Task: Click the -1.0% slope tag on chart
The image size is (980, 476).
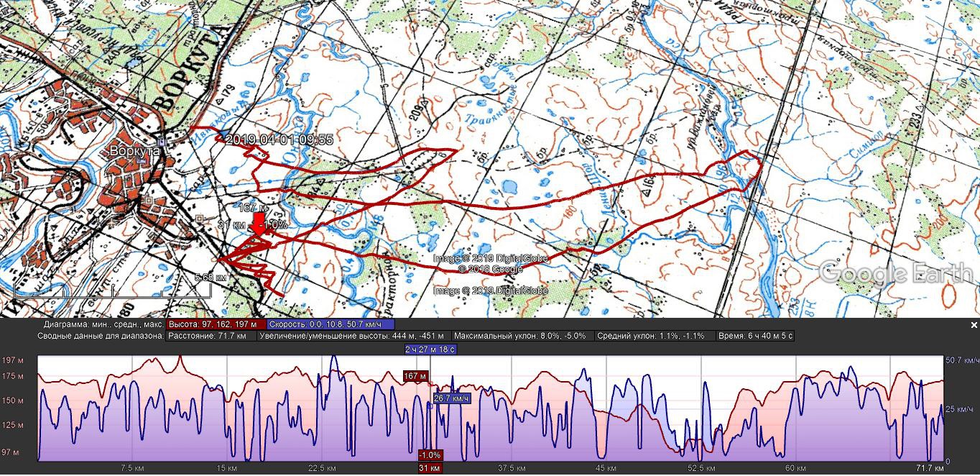Action: pos(430,455)
